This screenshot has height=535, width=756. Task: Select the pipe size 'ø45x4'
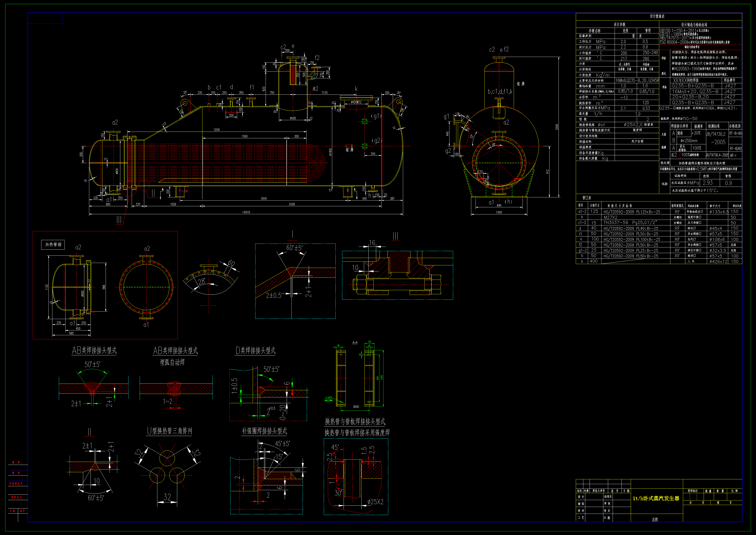[715, 228]
